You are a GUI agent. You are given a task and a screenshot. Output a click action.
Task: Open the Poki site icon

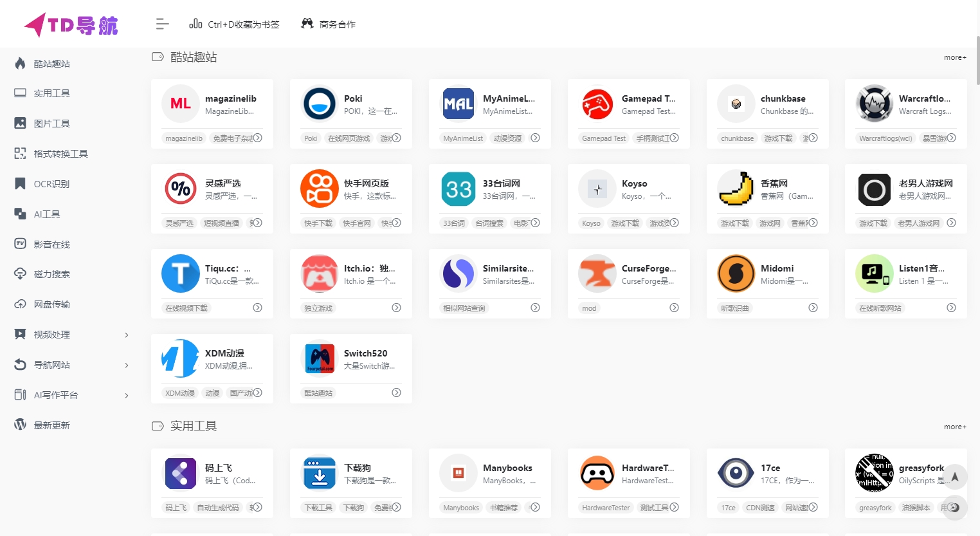point(320,104)
